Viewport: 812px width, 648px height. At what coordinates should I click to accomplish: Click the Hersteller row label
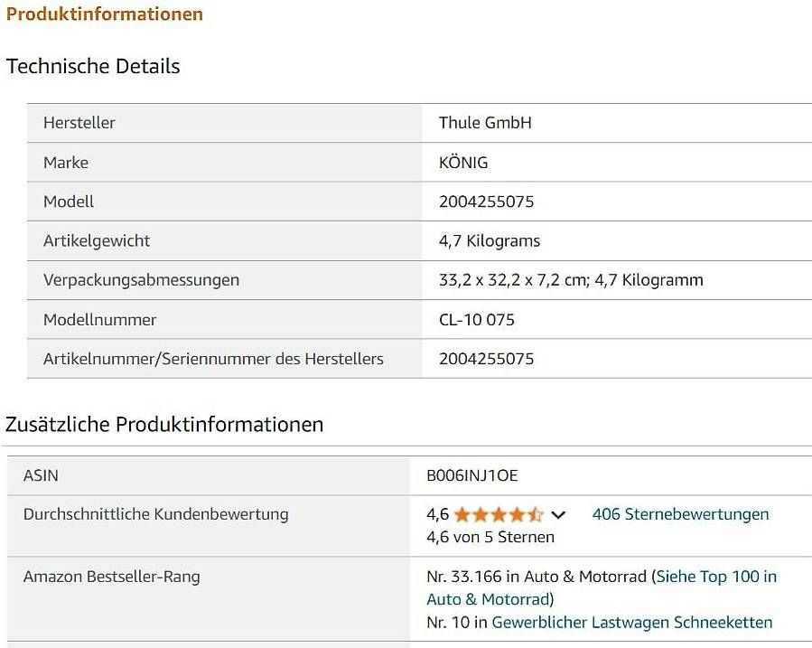pos(79,123)
